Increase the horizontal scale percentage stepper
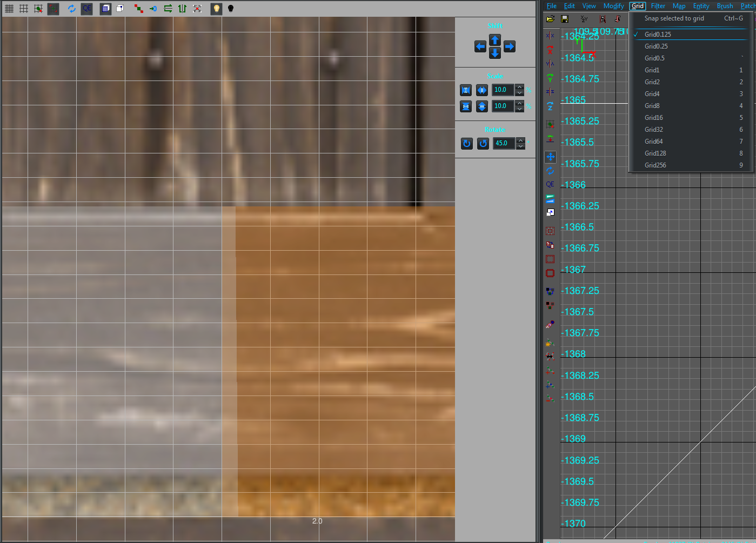The width and height of the screenshot is (756, 543). tap(519, 87)
